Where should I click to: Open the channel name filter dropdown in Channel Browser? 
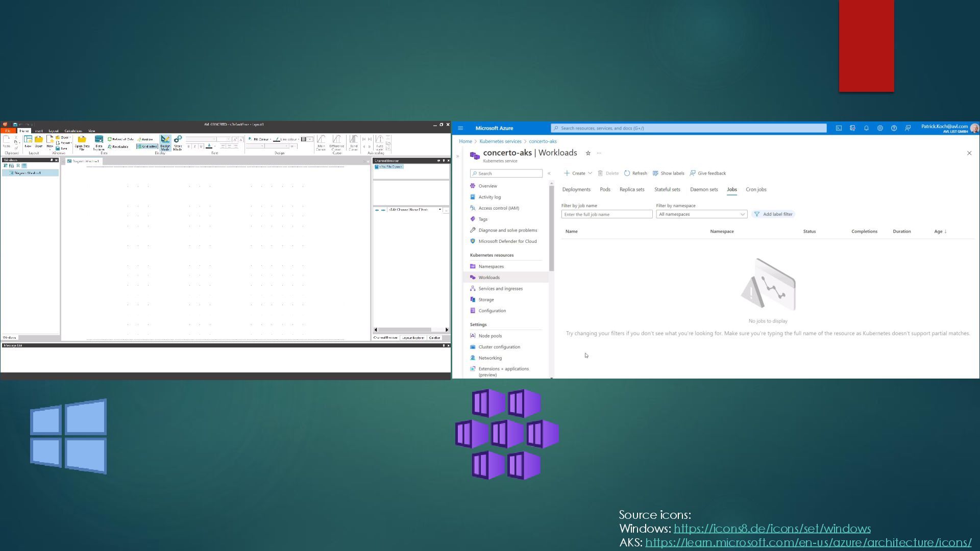tap(440, 210)
